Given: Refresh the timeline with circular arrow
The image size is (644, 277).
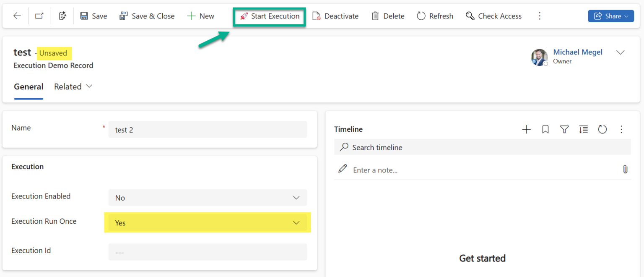Looking at the screenshot, I should coord(602,129).
